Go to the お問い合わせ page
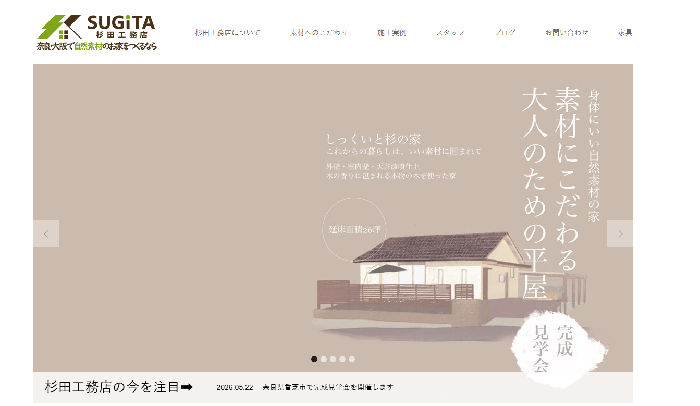The image size is (700, 406). coord(567,33)
